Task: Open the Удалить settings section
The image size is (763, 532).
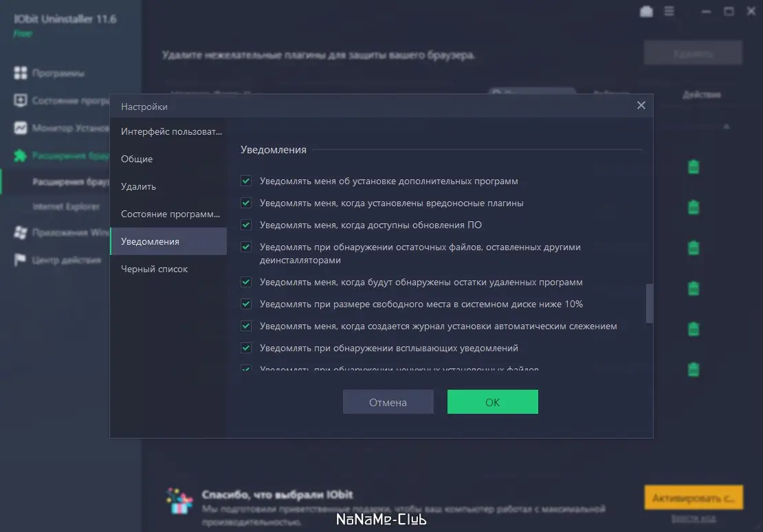Action: [x=168, y=186]
